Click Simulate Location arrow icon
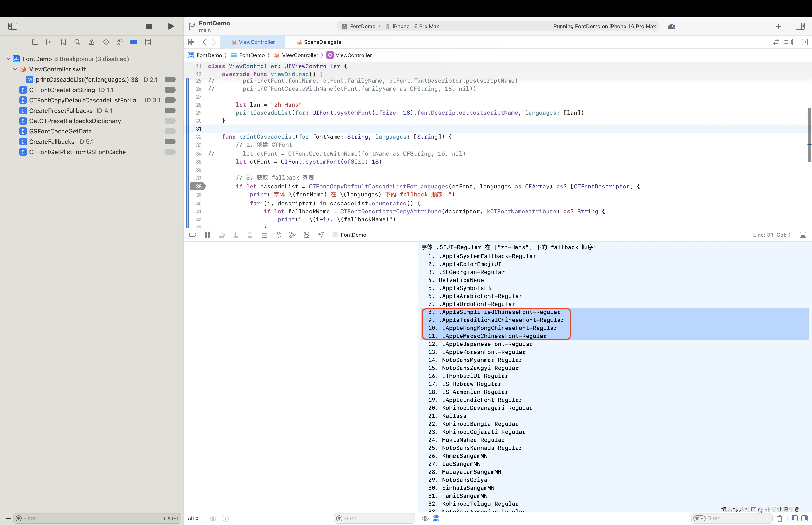Viewport: 812px width, 525px height. point(321,235)
